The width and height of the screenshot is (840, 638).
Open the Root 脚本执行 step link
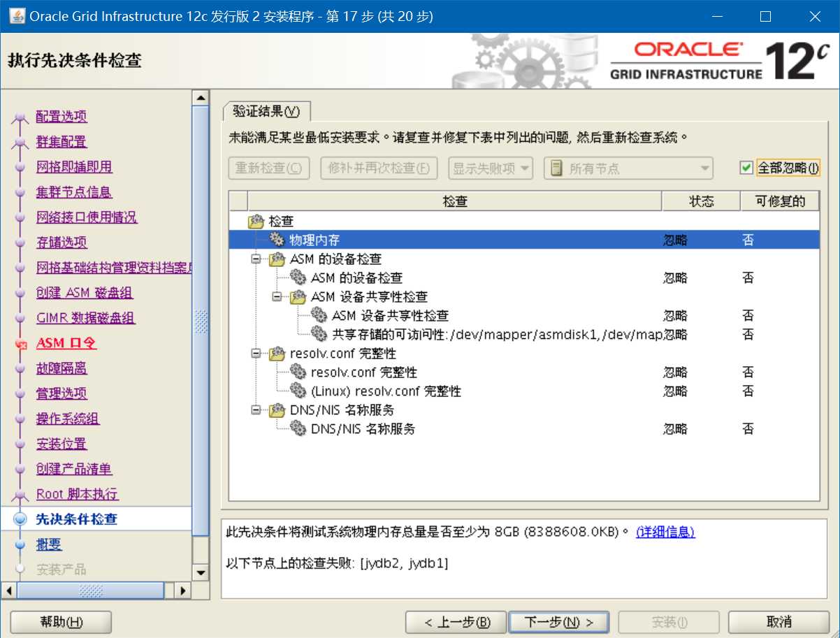[x=78, y=494]
